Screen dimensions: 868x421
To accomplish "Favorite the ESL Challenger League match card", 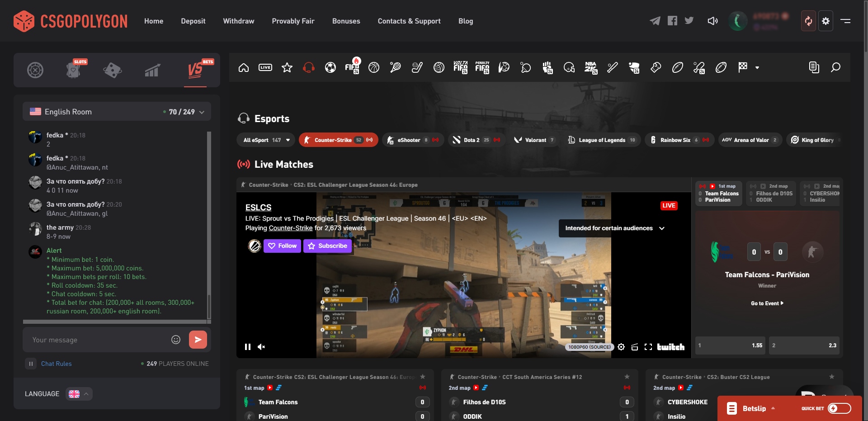I will [x=423, y=377].
